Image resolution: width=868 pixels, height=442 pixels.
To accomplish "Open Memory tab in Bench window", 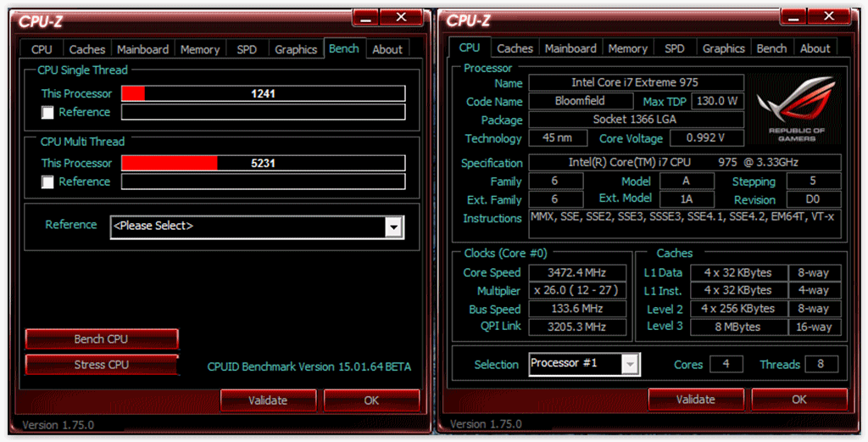I will (x=200, y=49).
